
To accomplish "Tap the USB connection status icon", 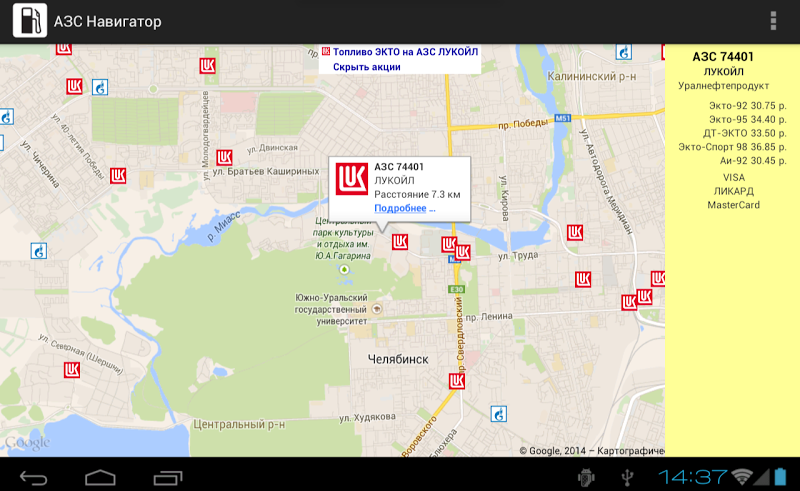I will (x=628, y=478).
